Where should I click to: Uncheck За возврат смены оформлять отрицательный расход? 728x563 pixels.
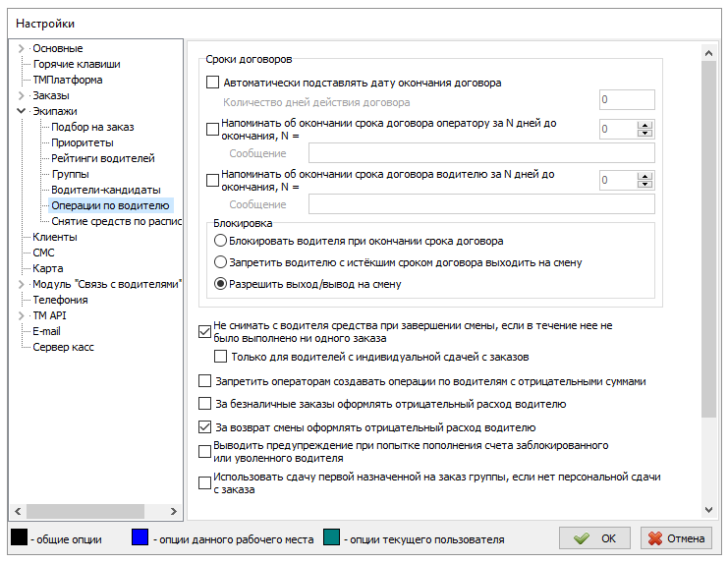(x=204, y=427)
